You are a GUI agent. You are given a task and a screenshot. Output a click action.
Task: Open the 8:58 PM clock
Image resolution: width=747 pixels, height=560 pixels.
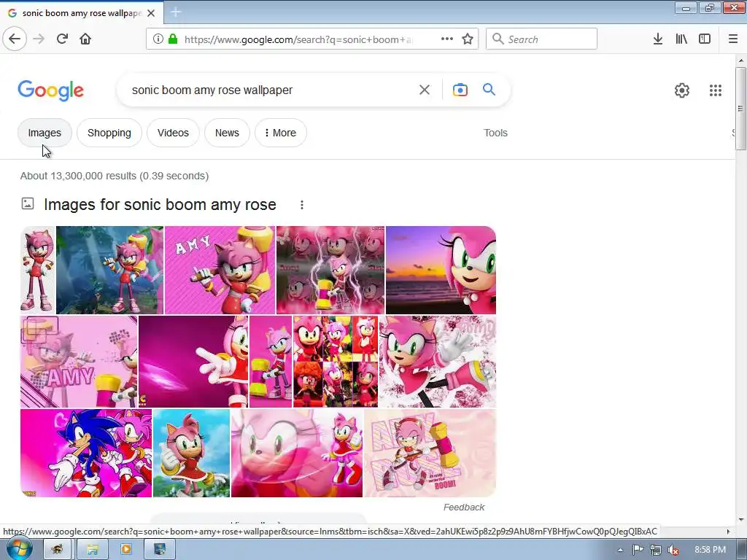(710, 550)
